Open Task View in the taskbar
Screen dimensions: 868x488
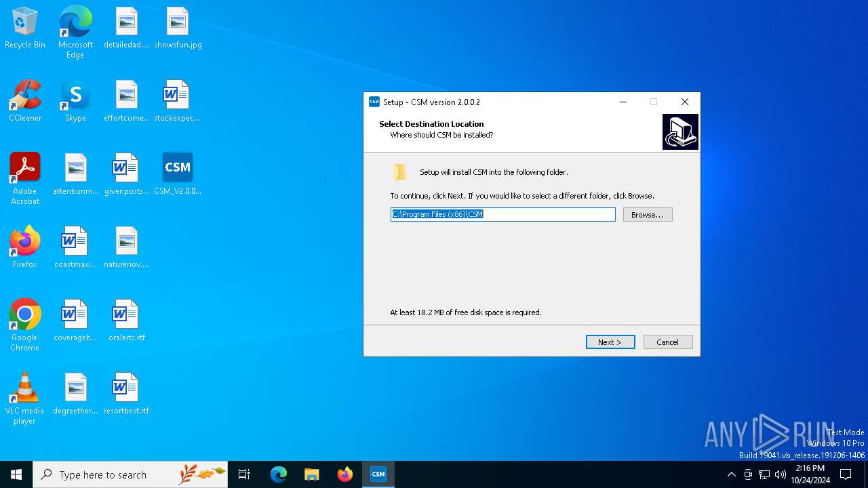pos(244,474)
